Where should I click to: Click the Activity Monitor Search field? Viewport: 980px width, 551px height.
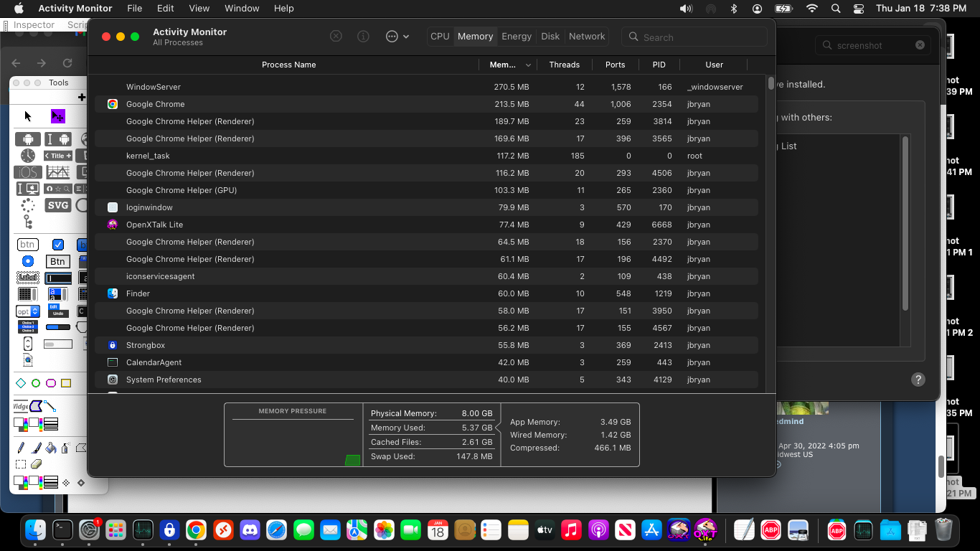pyautogui.click(x=694, y=37)
